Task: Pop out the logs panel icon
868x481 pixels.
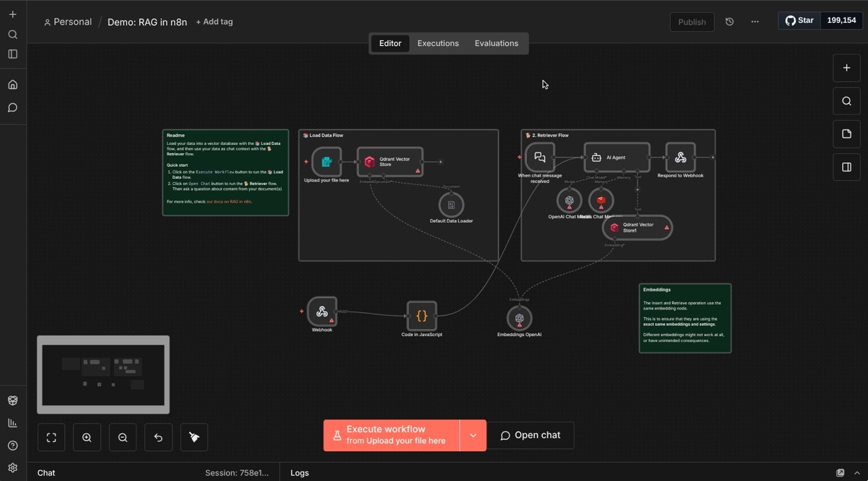Action: [x=840, y=473]
